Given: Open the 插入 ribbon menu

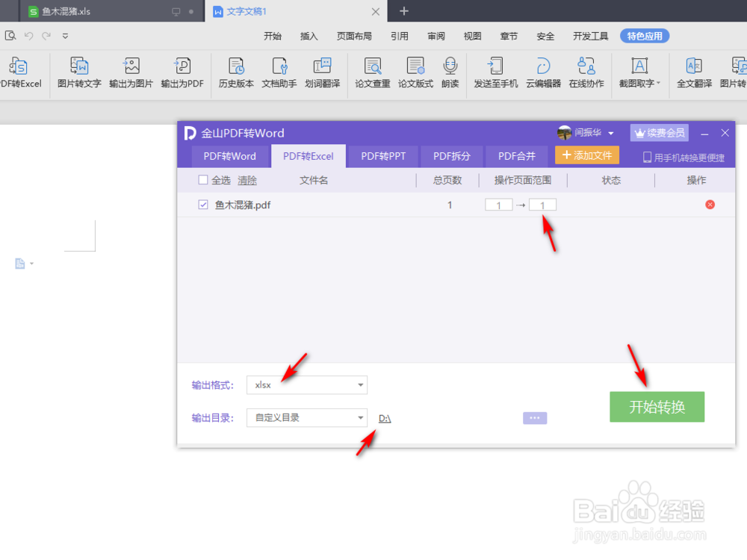Looking at the screenshot, I should (x=309, y=36).
